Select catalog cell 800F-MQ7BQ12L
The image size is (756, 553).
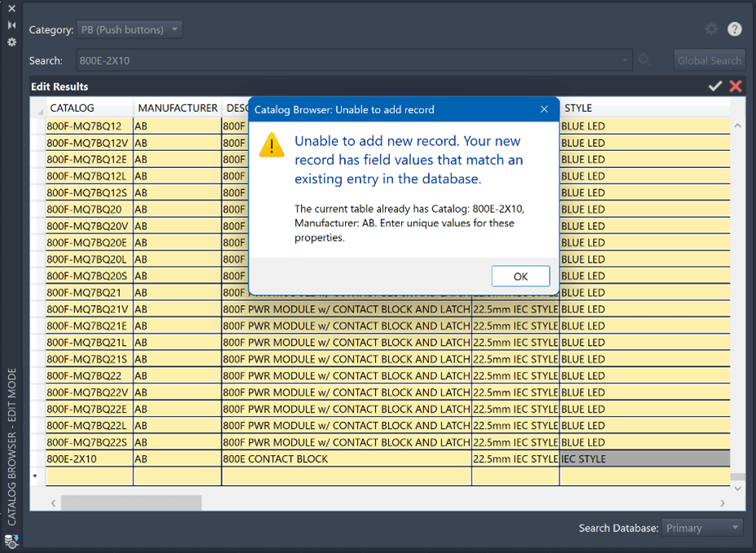point(90,176)
